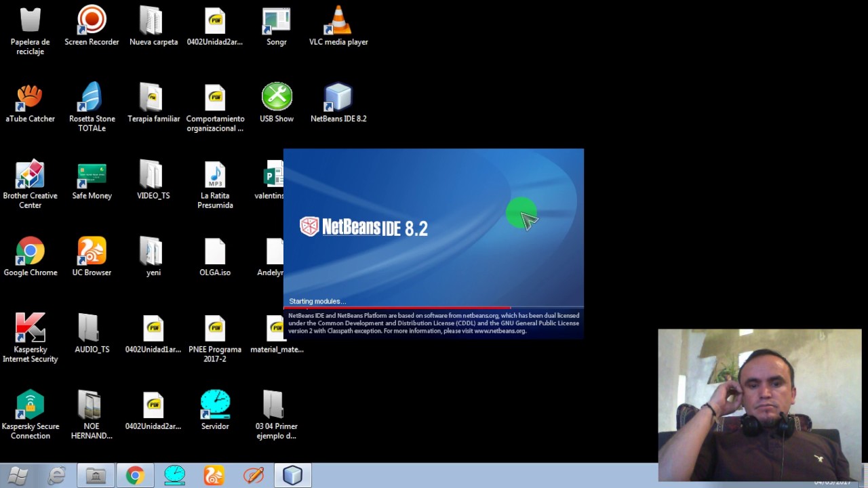This screenshot has height=488, width=868.
Task: Select the 03 04 Primer ejemplo folder
Action: 277,415
